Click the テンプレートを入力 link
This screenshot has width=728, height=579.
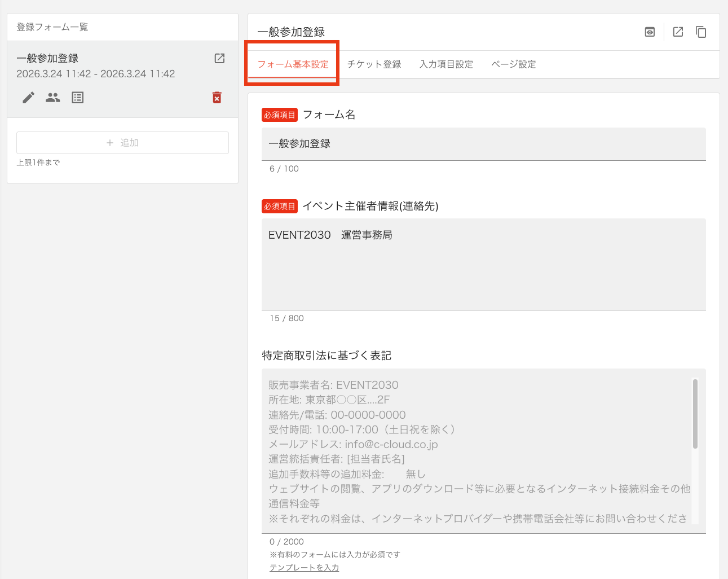tap(305, 567)
